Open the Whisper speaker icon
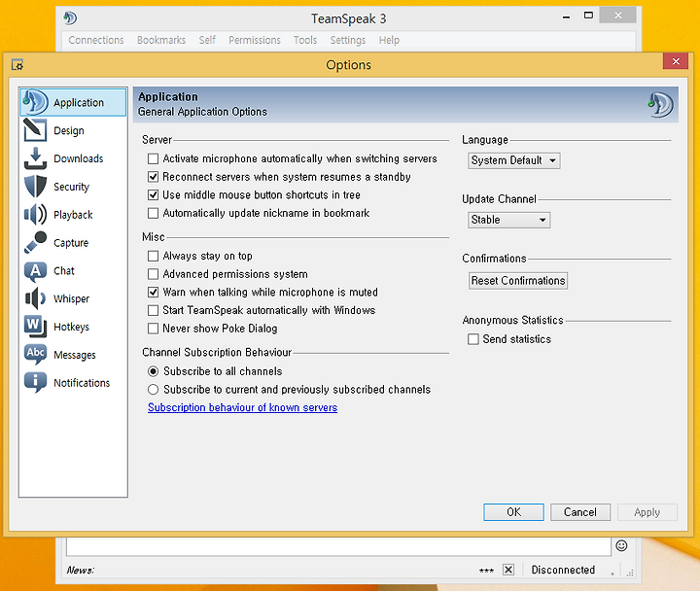Image resolution: width=700 pixels, height=591 pixels. pyautogui.click(x=35, y=298)
